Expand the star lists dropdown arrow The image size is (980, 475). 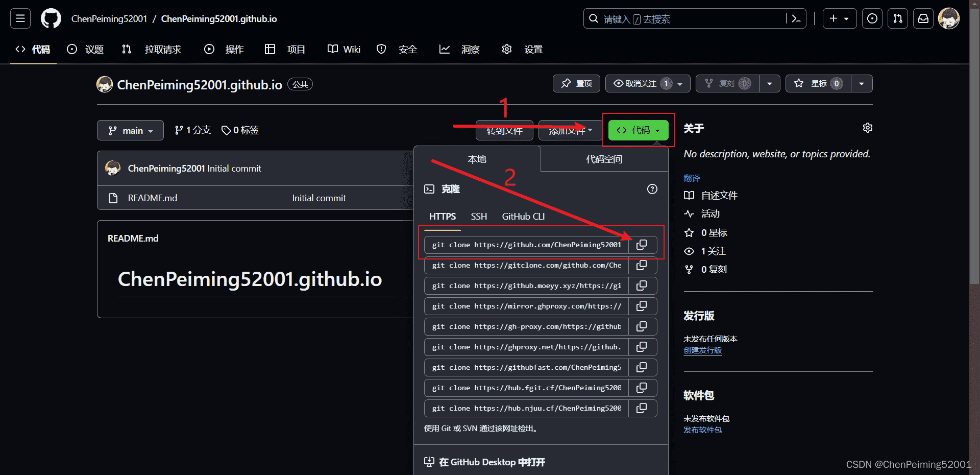click(862, 83)
